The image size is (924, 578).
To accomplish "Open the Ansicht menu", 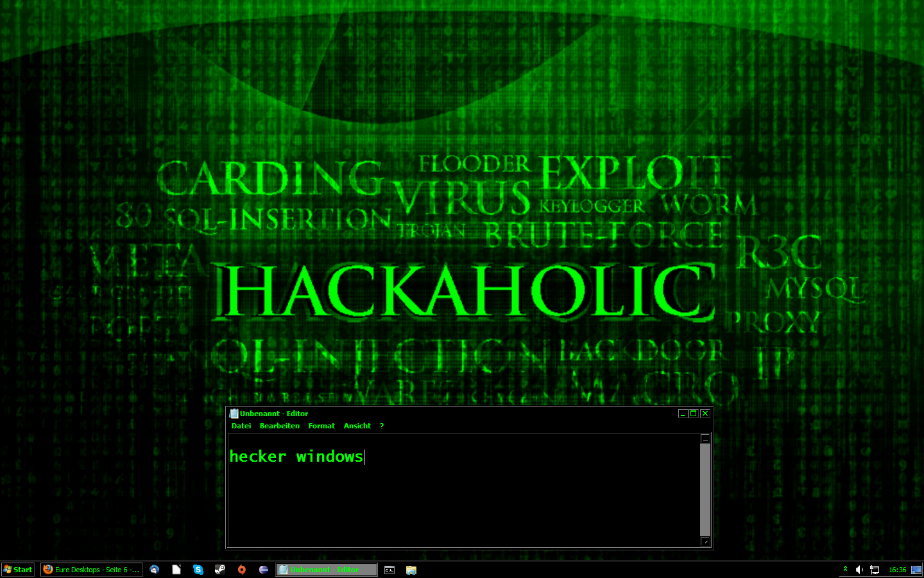I will click(357, 426).
